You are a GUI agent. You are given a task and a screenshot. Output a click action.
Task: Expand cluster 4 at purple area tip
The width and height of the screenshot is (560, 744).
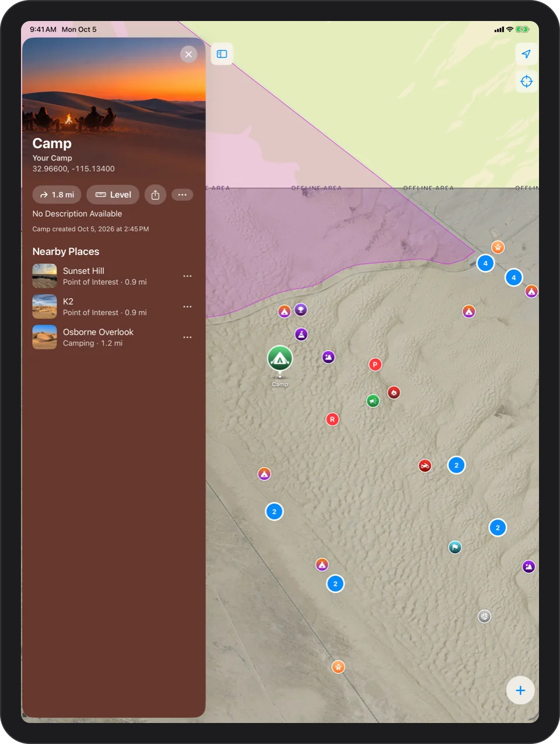point(485,263)
